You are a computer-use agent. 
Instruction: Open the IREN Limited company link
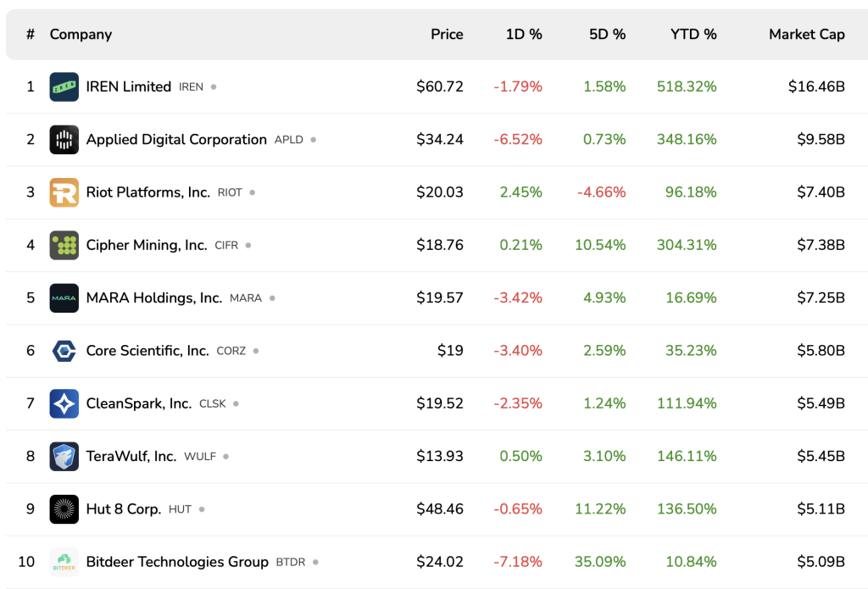[x=129, y=86]
